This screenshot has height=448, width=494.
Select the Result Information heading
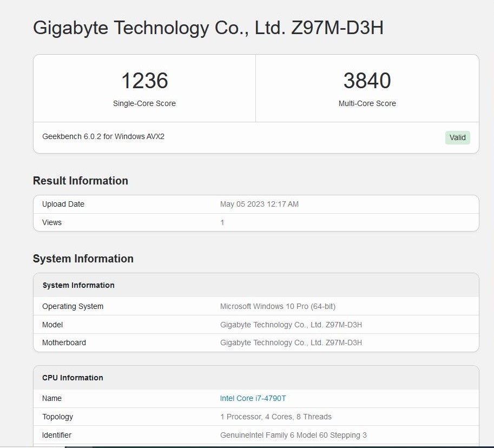[x=80, y=181]
